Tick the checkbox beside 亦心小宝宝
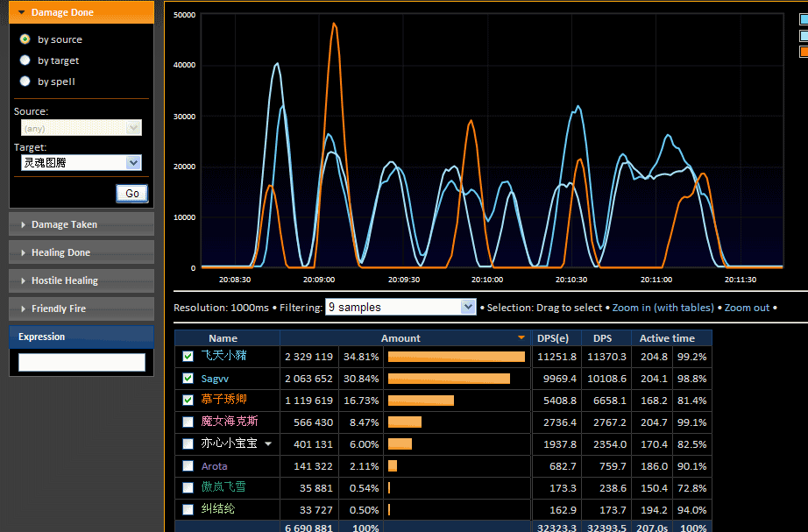 188,443
